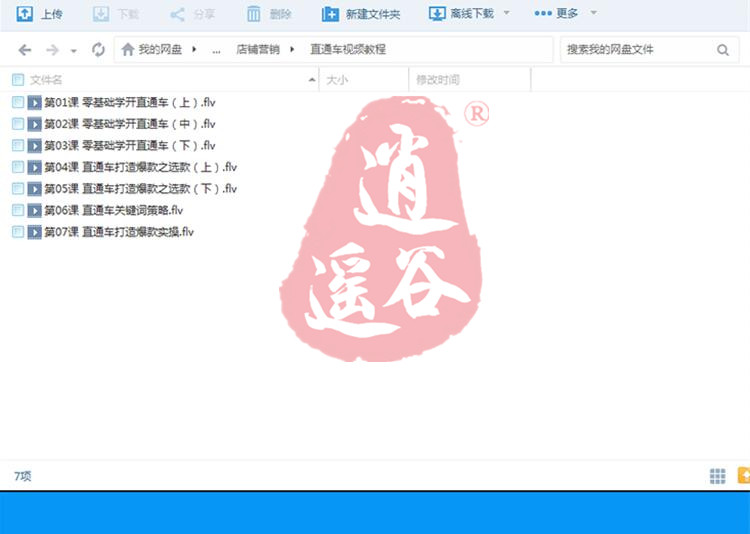
Task: Check the box for 第07课 file
Action: point(18,232)
